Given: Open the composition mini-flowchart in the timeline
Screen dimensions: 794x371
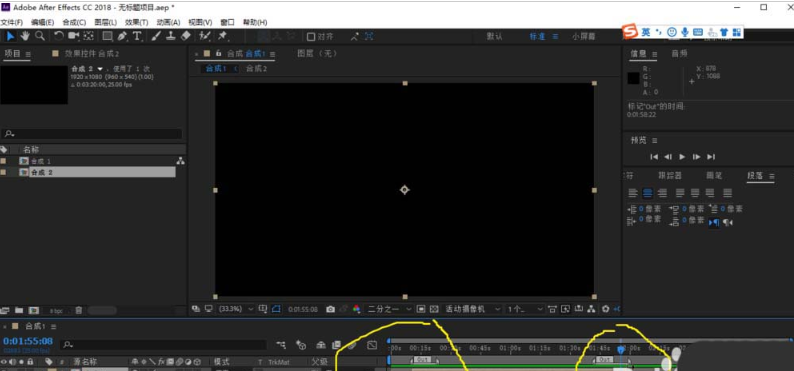Looking at the screenshot, I should (281, 345).
